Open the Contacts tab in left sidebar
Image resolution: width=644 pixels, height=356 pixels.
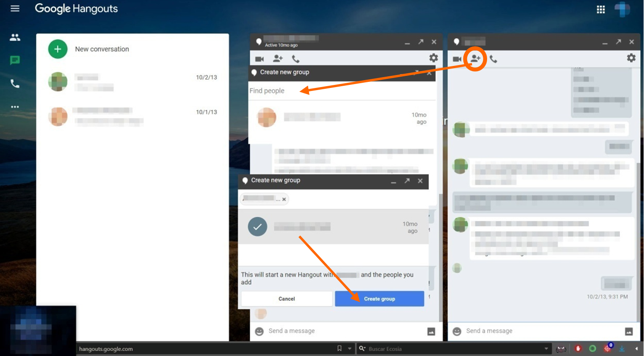(x=15, y=37)
